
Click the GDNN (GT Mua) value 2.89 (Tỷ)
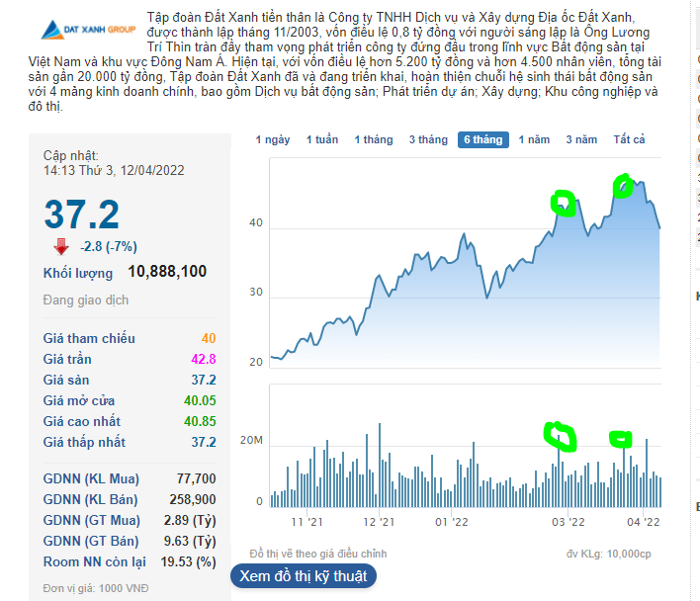(x=190, y=520)
